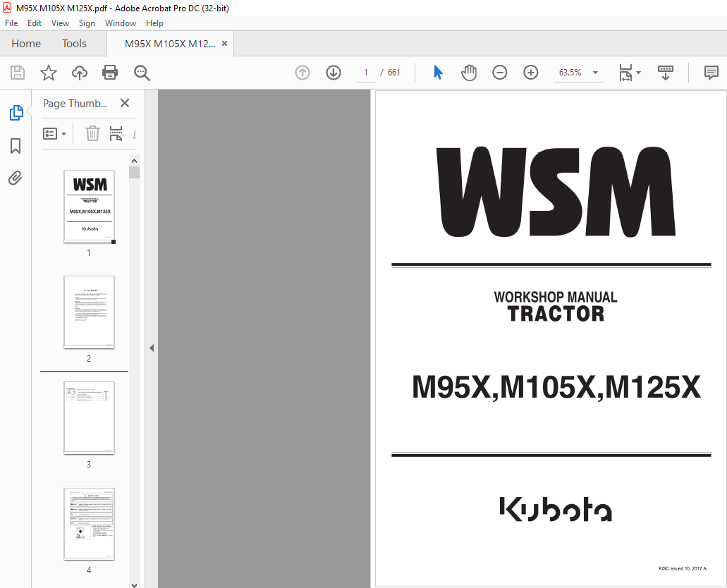The height and width of the screenshot is (588, 727).
Task: Open Bookmarks sidebar panel
Action: tap(16, 146)
